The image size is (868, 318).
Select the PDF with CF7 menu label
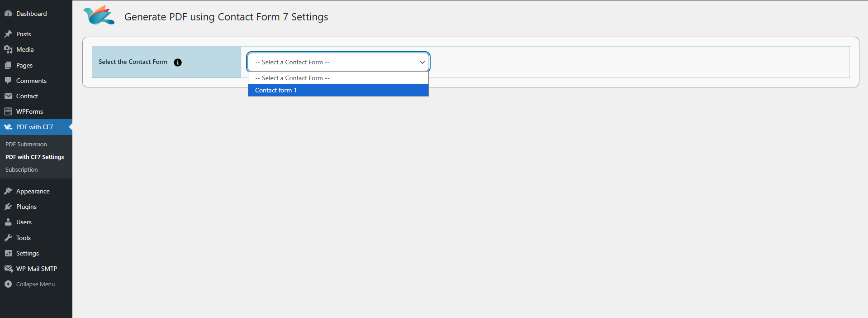[x=35, y=127]
